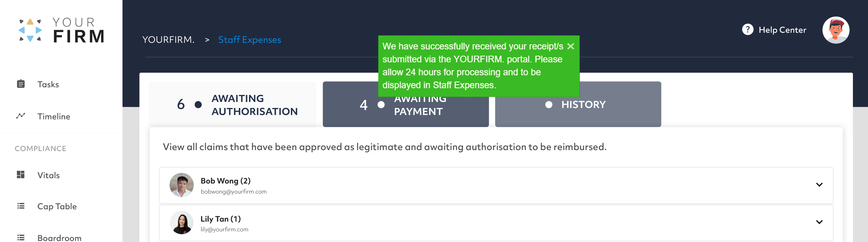Click Bob Wong's profile photo

[182, 185]
